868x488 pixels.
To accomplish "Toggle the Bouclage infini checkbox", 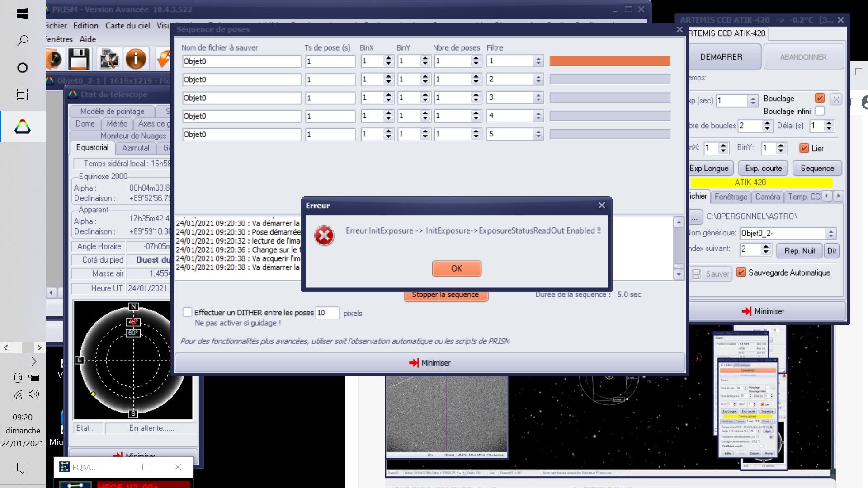I will 820,111.
